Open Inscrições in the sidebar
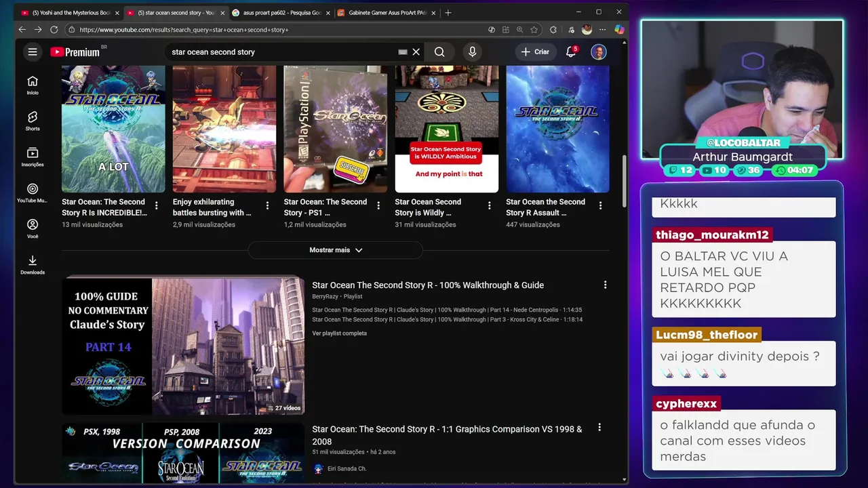The image size is (868, 488). pyautogui.click(x=33, y=157)
